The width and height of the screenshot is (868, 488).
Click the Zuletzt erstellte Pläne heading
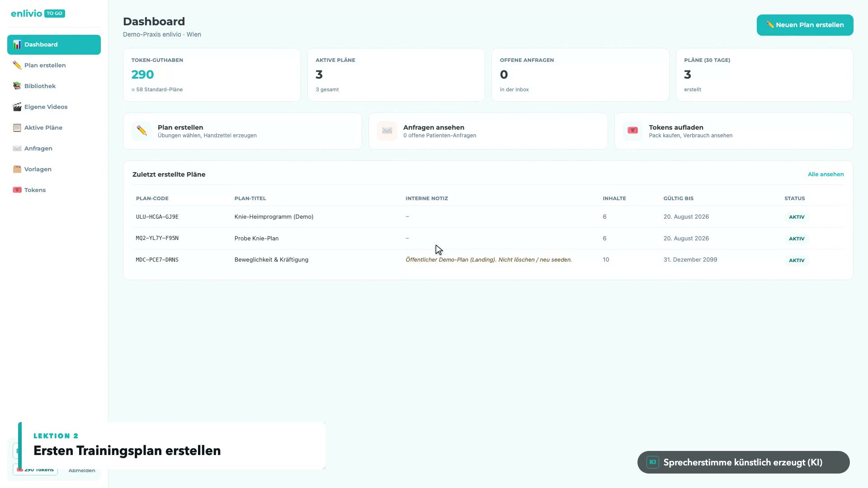coord(169,174)
